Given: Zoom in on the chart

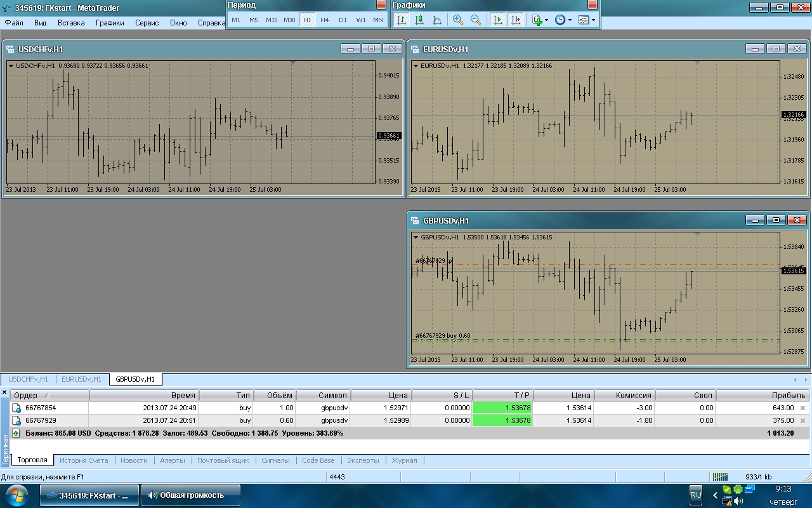Looking at the screenshot, I should pos(458,20).
